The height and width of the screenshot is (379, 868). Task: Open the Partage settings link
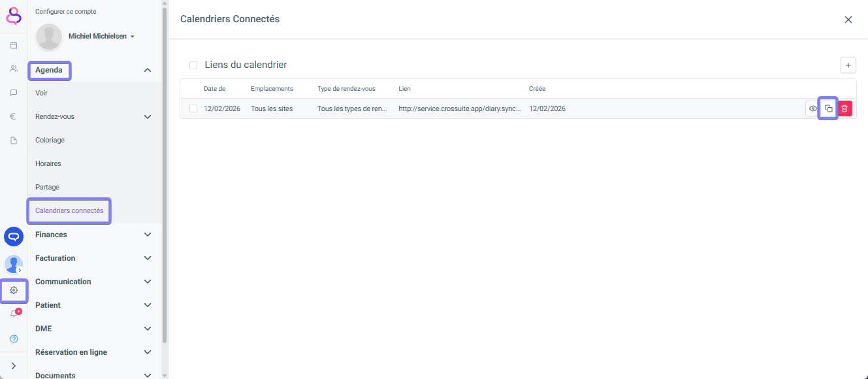coord(47,187)
